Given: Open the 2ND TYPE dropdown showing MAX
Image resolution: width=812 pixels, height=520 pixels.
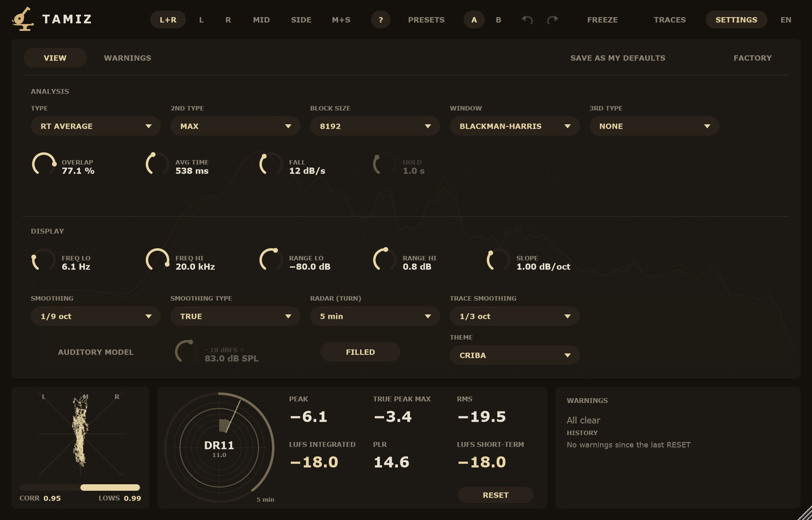Looking at the screenshot, I should coord(235,126).
